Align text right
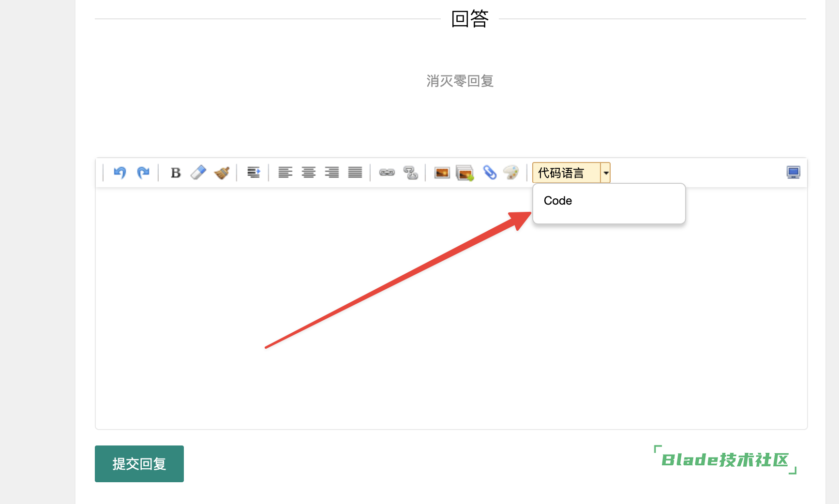 click(332, 172)
